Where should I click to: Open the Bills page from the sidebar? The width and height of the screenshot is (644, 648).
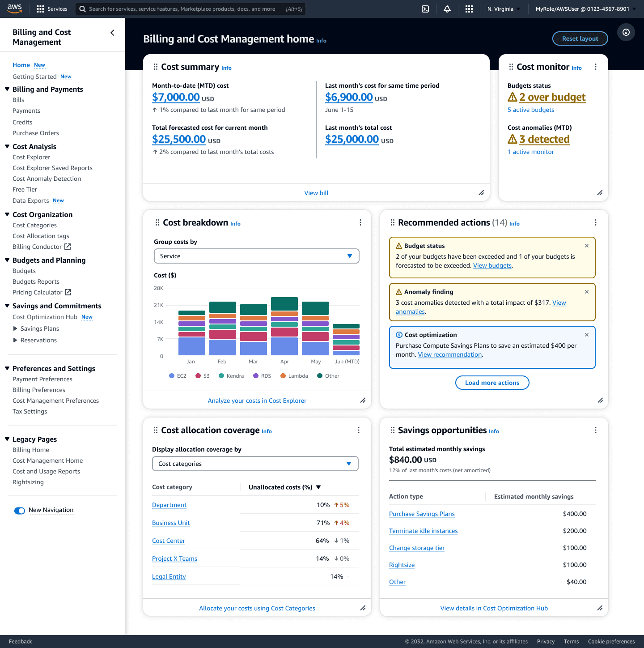(18, 100)
